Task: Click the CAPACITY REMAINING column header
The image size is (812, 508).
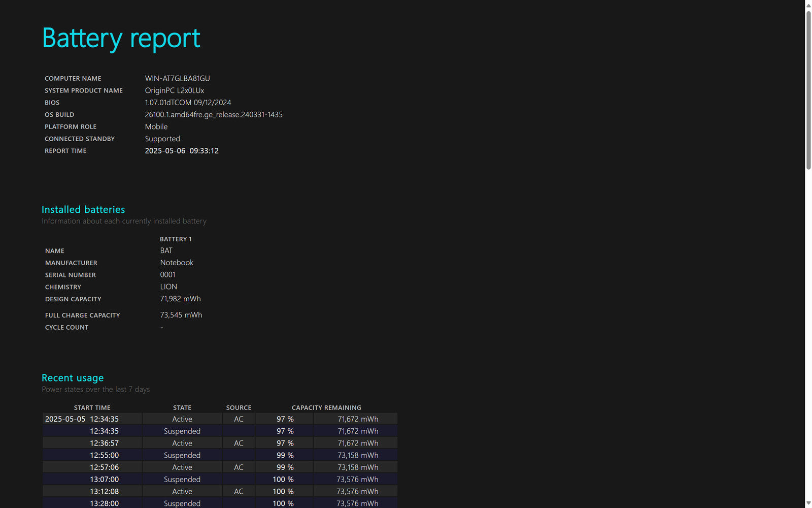Action: (326, 407)
